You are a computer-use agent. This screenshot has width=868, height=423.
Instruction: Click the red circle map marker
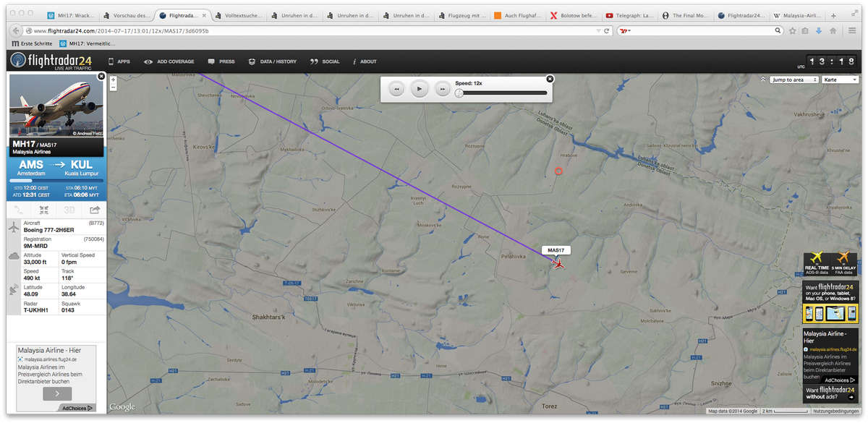(x=558, y=171)
